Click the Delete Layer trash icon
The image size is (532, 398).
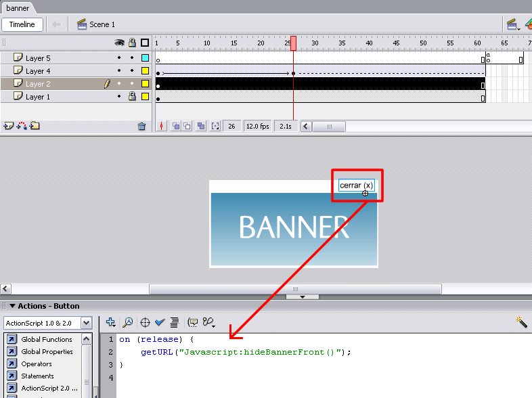pyautogui.click(x=141, y=126)
